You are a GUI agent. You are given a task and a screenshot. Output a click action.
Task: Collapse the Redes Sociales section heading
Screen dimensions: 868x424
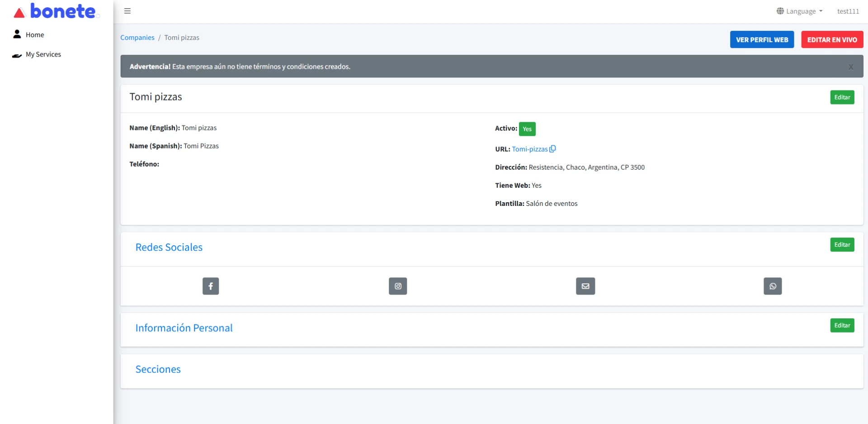(169, 248)
